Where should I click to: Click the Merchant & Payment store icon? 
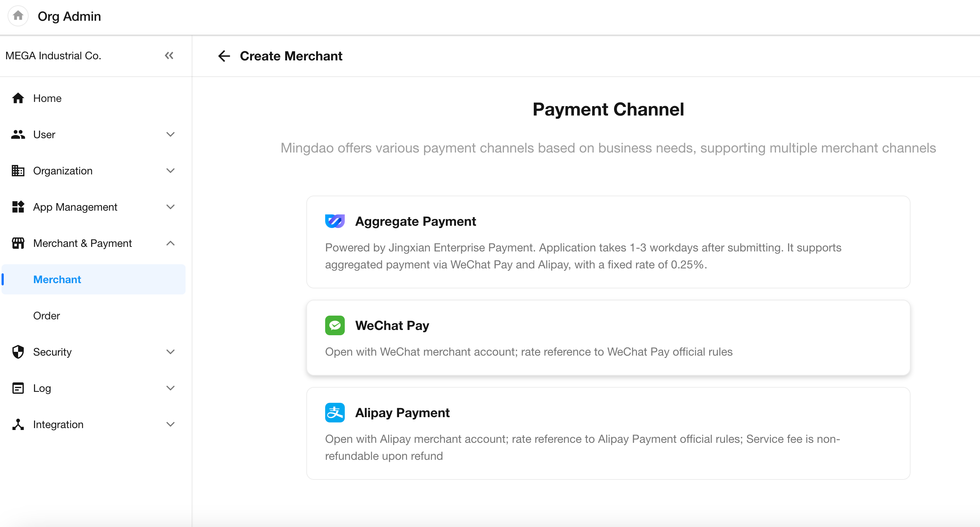[18, 243]
